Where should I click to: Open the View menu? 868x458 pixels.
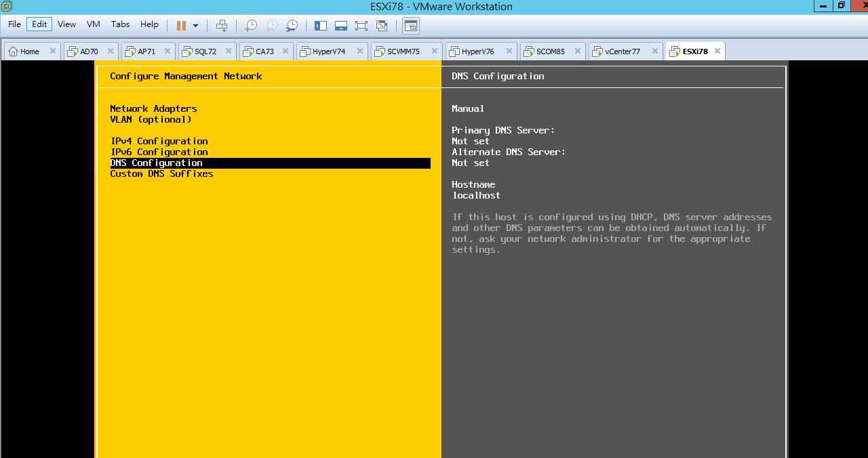(66, 24)
